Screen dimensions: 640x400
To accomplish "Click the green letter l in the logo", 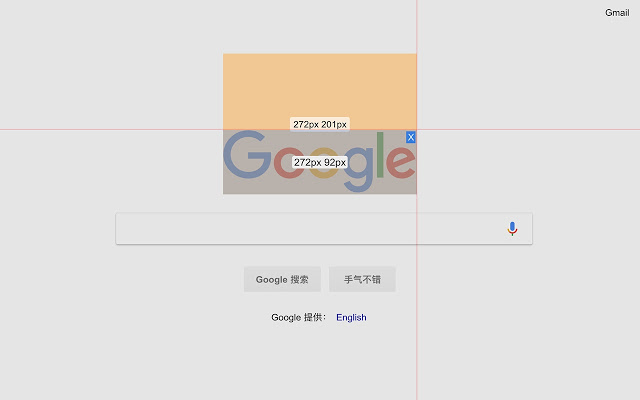I will click(x=380, y=155).
